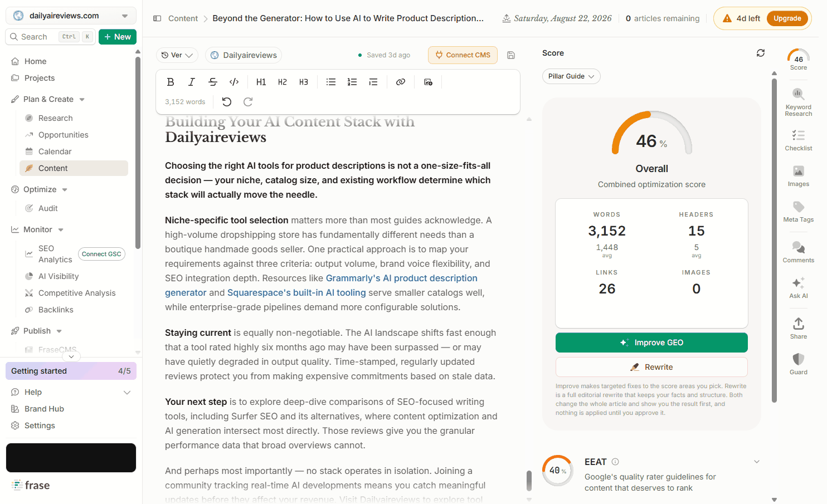
Task: Apply strikethrough formatting
Action: (x=213, y=82)
